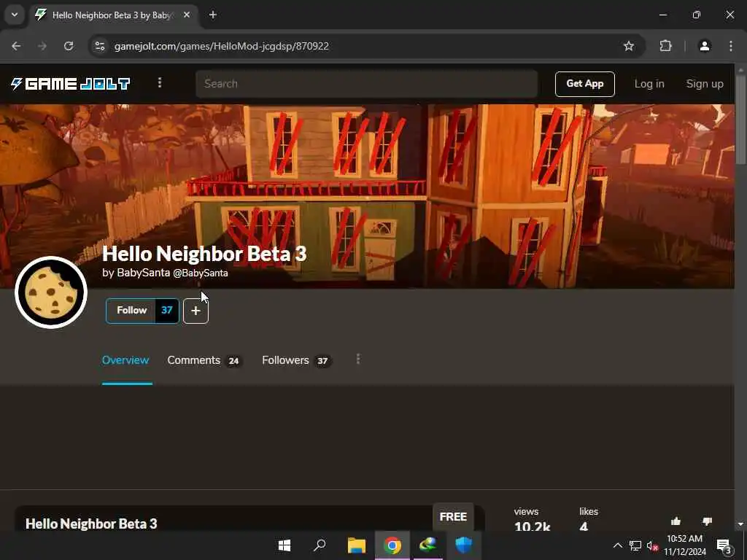The width and height of the screenshot is (747, 560).
Task: Open Windows taskbar search
Action: tap(320, 545)
